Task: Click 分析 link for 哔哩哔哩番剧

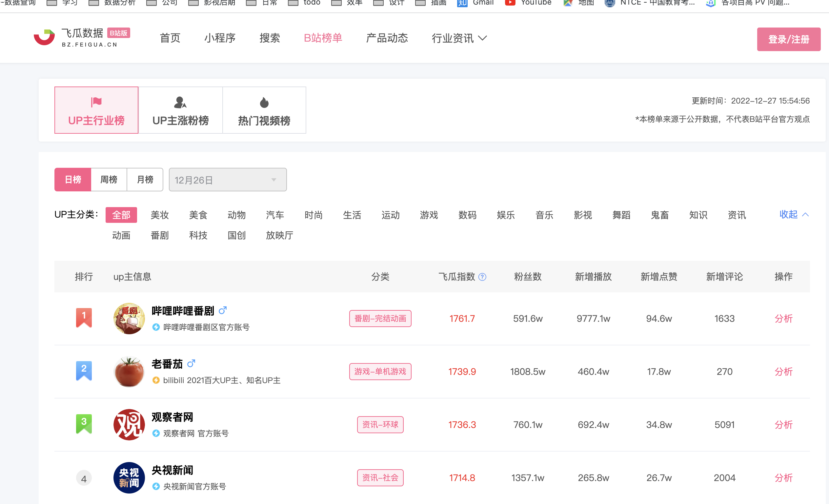Action: coord(783,318)
